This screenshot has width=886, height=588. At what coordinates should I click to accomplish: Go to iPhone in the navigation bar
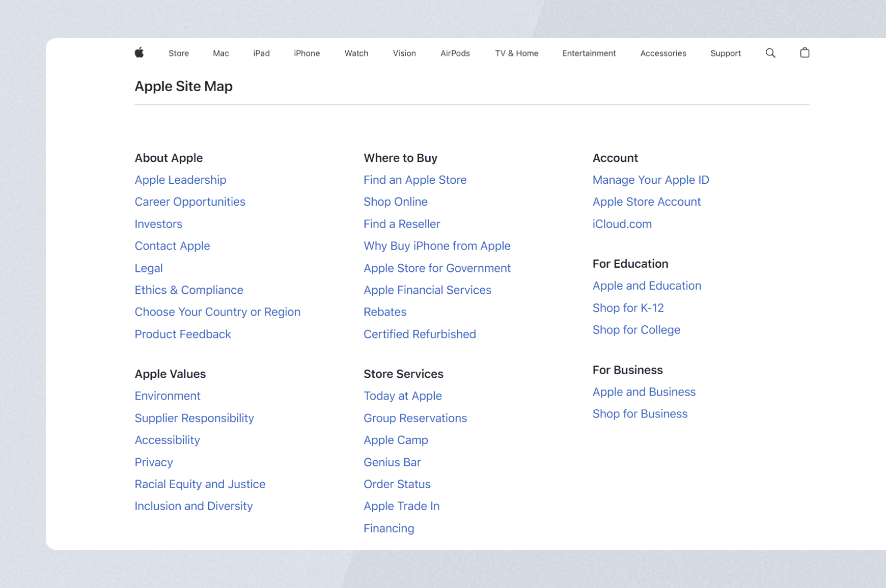tap(307, 53)
